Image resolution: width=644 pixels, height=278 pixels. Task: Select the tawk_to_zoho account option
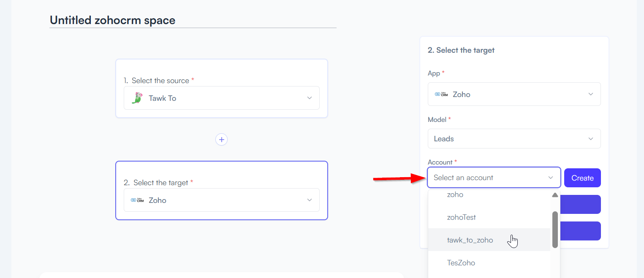click(489, 240)
